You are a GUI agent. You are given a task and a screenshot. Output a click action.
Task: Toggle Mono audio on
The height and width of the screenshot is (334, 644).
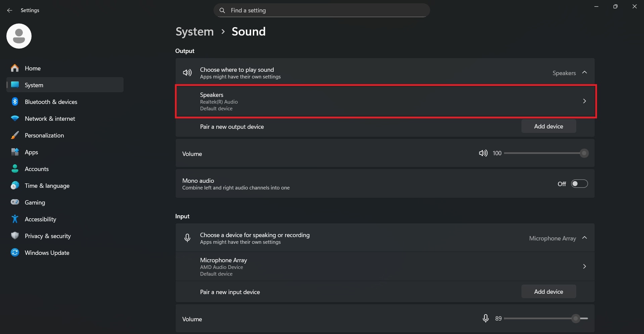pos(580,183)
